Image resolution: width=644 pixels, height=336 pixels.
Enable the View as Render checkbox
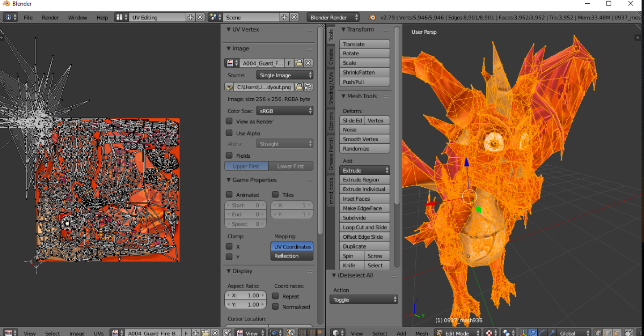(229, 121)
